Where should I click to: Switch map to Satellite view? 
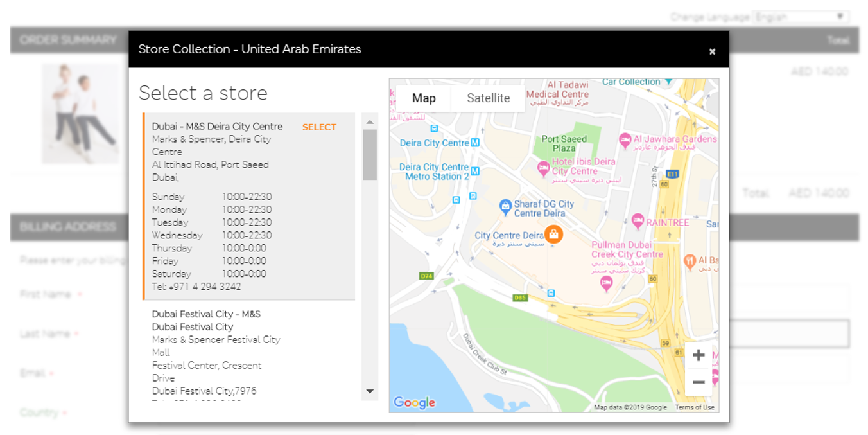488,98
